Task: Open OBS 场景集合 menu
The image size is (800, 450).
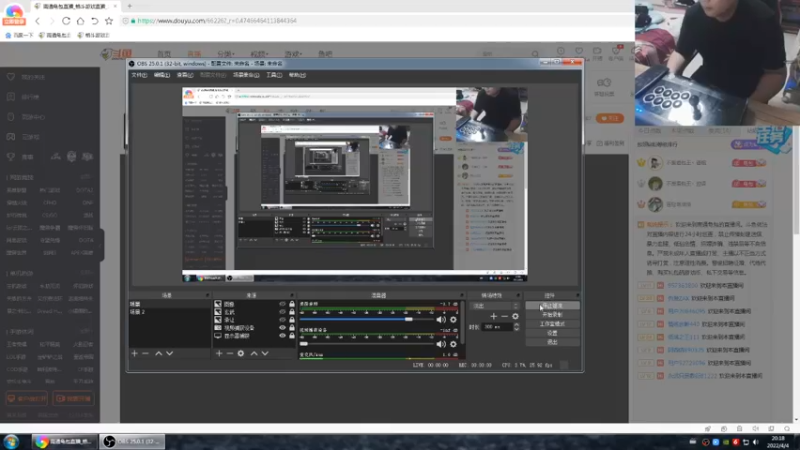Action: tap(246, 75)
